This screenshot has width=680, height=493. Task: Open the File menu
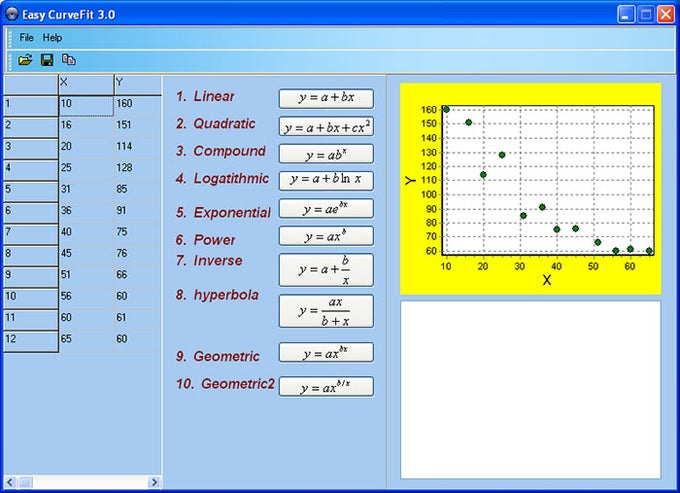click(26, 38)
